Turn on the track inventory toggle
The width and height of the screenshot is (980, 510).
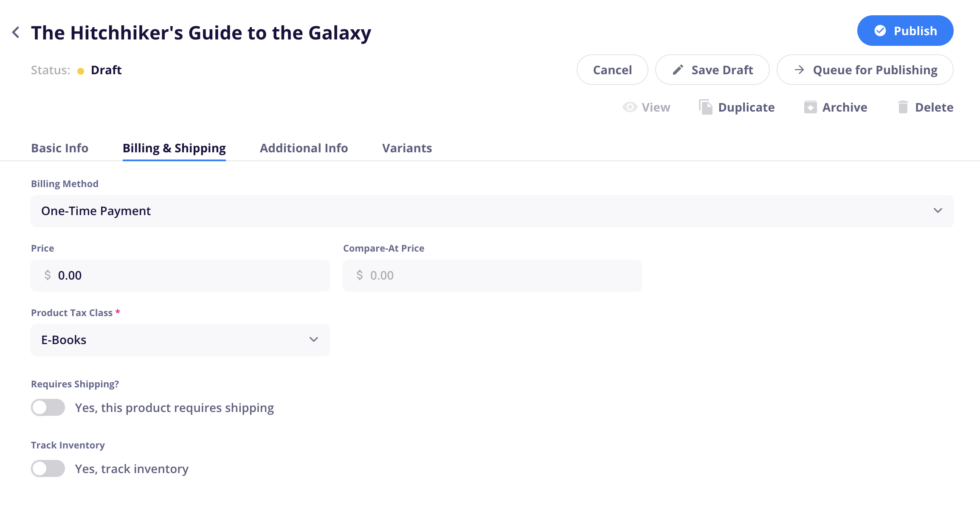pos(48,469)
